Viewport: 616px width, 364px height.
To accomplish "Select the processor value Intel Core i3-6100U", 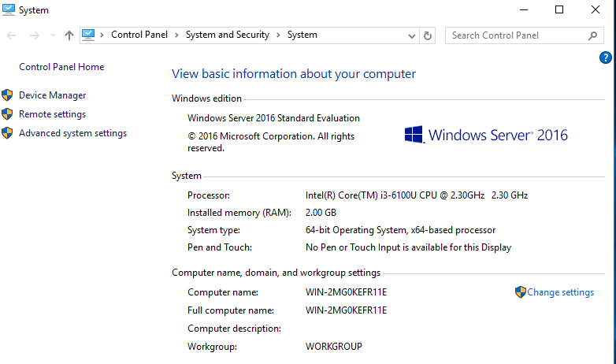I will coord(417,195).
